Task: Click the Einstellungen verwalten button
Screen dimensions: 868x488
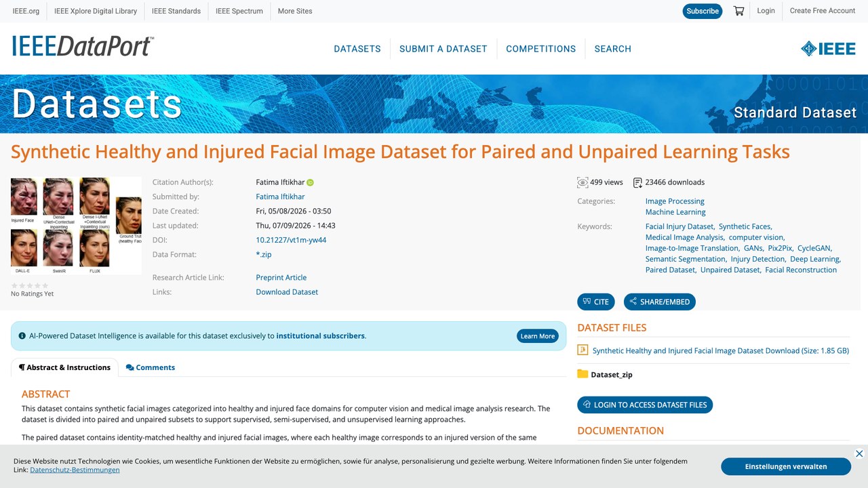Action: (x=786, y=466)
